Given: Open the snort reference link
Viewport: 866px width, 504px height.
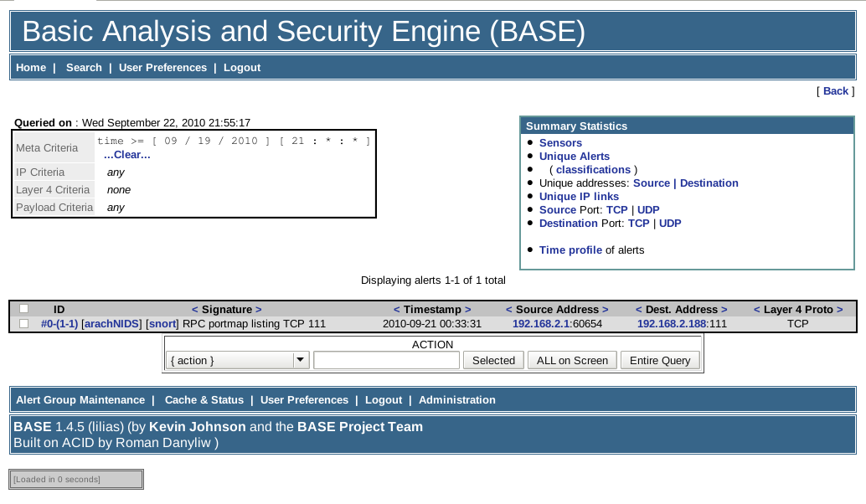Looking at the screenshot, I should click(x=163, y=324).
